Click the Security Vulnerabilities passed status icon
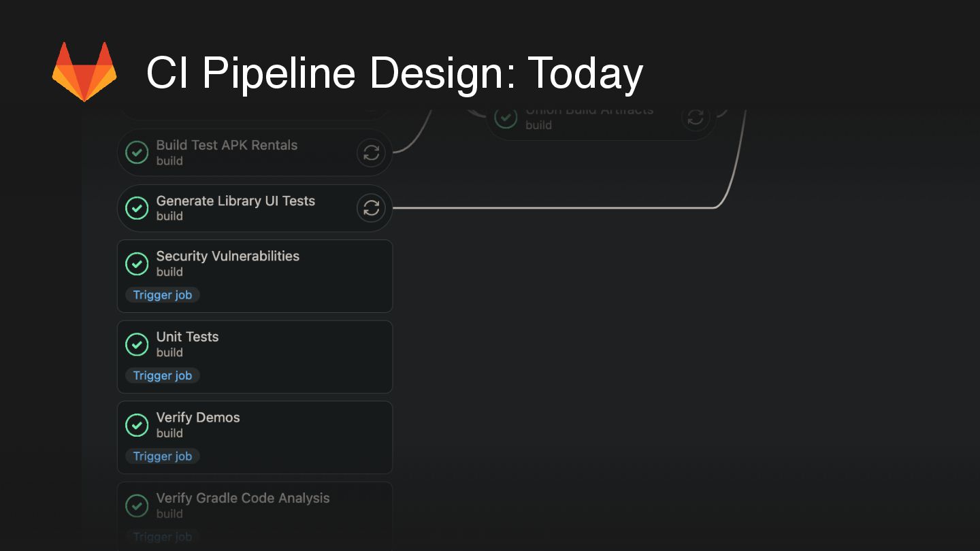This screenshot has height=551, width=980. click(x=137, y=264)
